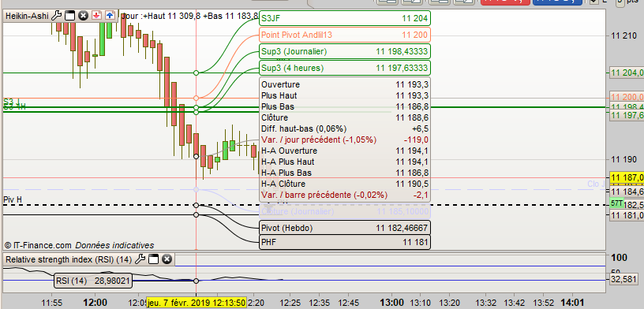Select the Relative strength index (RSI) (14) title
The width and height of the screenshot is (644, 309).
click(69, 259)
